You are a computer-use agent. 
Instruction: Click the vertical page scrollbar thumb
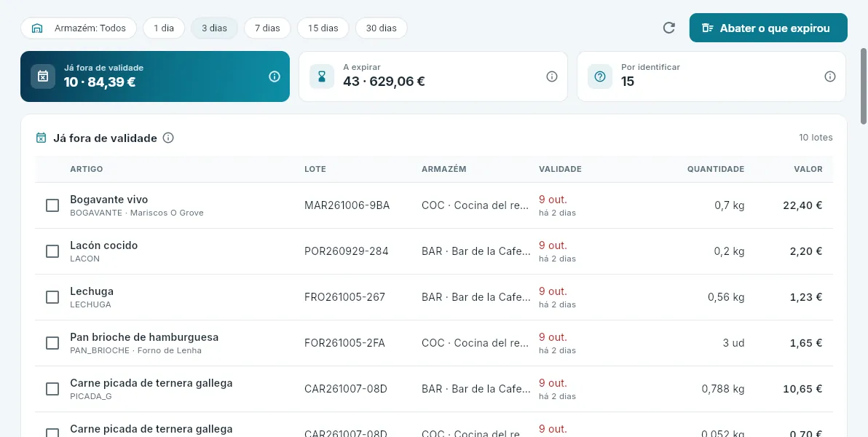pyautogui.click(x=863, y=86)
